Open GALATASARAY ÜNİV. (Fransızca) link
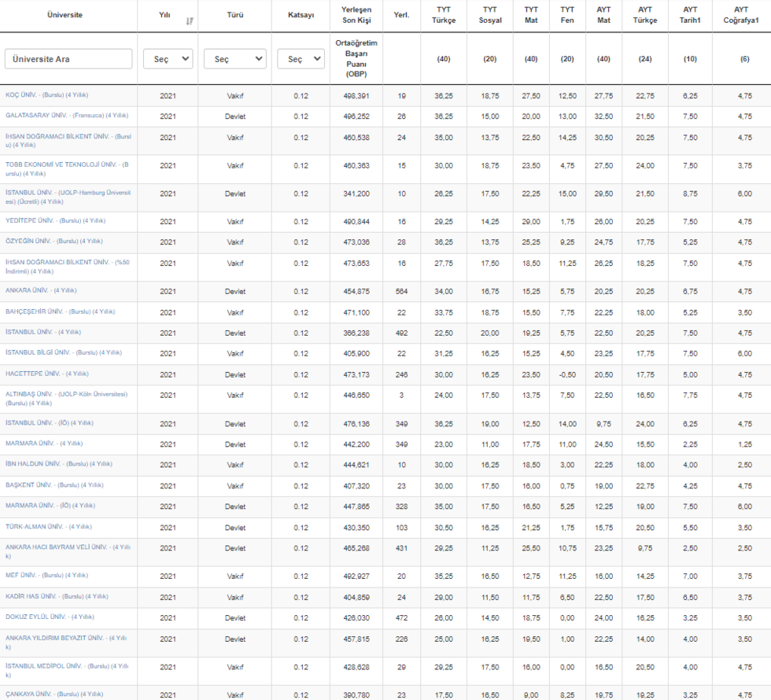The width and height of the screenshot is (771, 700). click(x=66, y=116)
